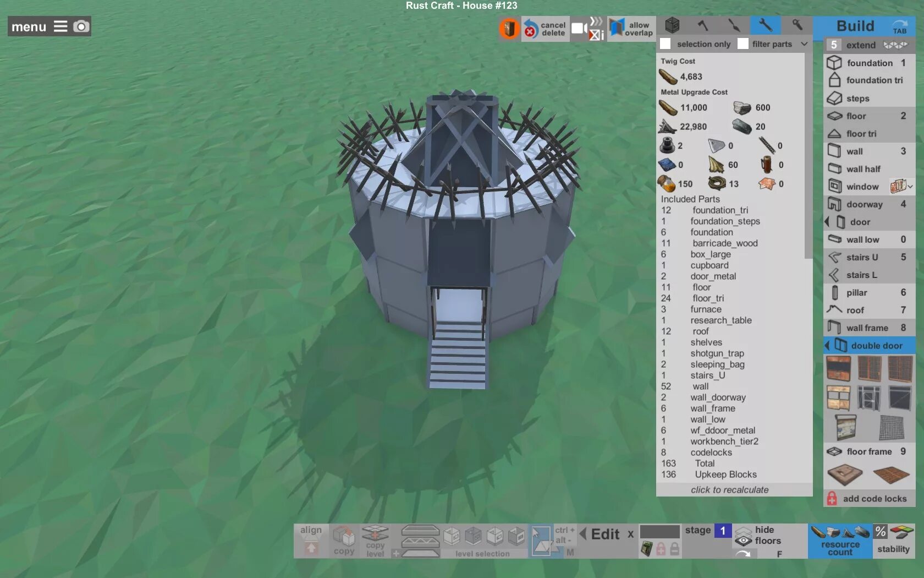Select the wall half build part
This screenshot has width=924, height=578.
pos(870,169)
